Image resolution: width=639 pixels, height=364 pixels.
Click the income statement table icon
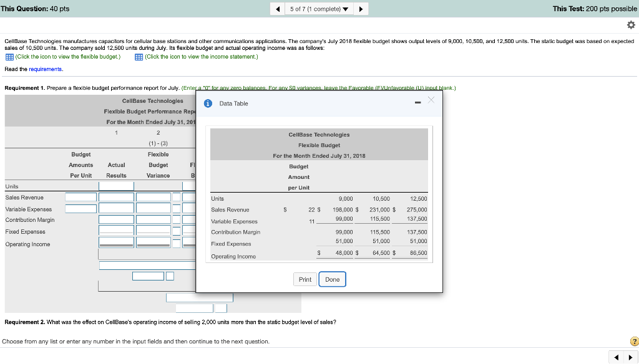[x=139, y=57]
